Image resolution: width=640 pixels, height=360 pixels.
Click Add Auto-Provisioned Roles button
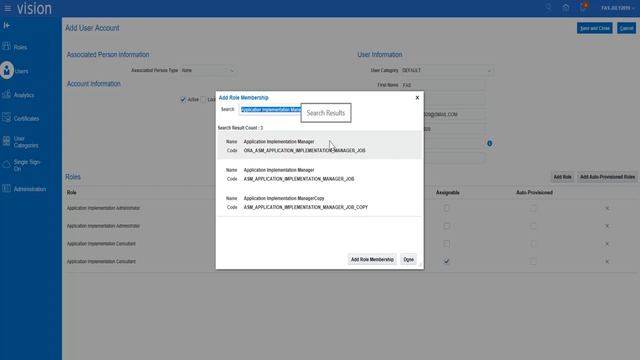point(607,177)
